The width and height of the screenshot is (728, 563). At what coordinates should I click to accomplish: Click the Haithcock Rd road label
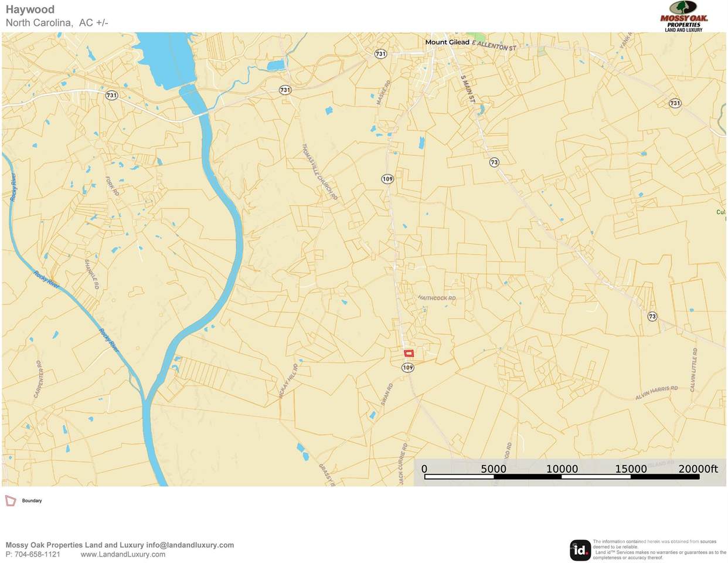pos(437,298)
